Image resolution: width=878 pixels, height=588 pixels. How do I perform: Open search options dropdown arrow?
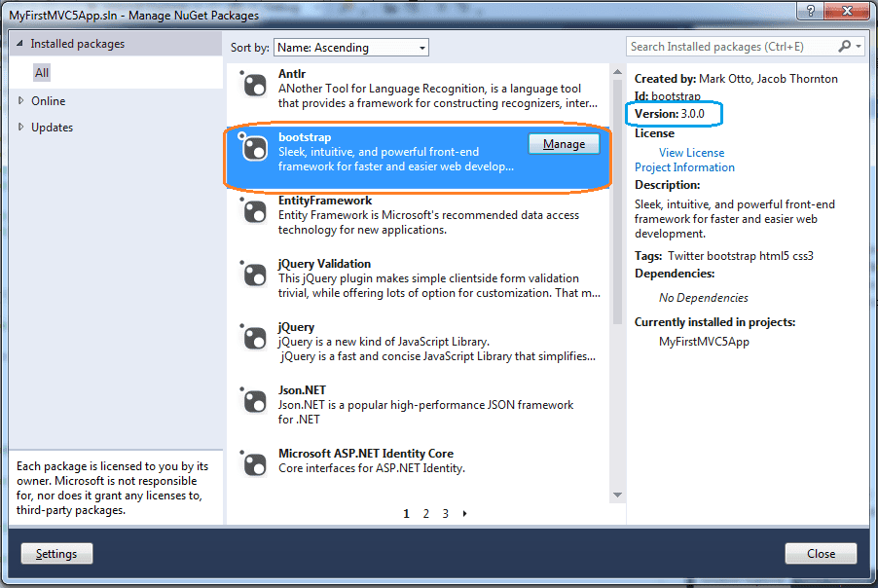pyautogui.click(x=859, y=47)
